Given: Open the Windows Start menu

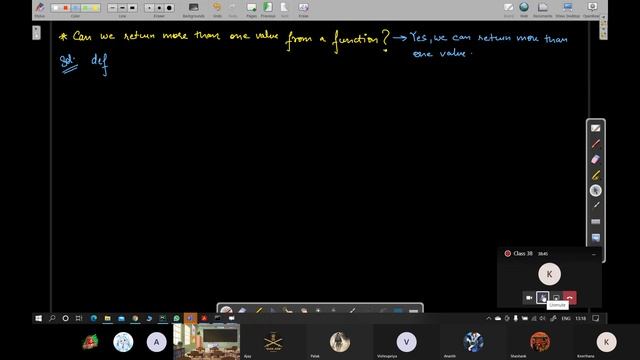Looking at the screenshot, I should point(39,318).
